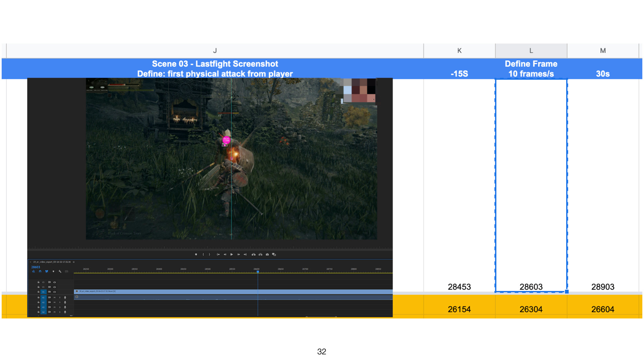Open the Timeline Display Settings wrench
The height and width of the screenshot is (362, 644).
tap(60, 271)
